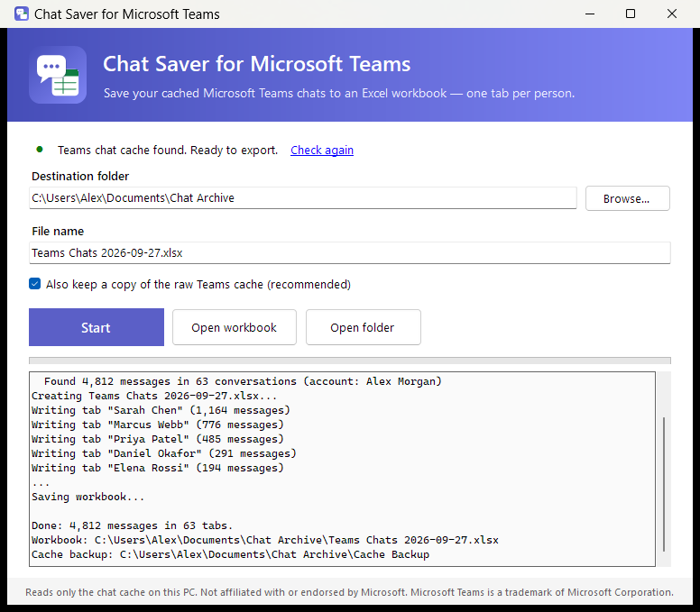Click the Workbook output path log line
700x612 pixels.
coord(264,540)
